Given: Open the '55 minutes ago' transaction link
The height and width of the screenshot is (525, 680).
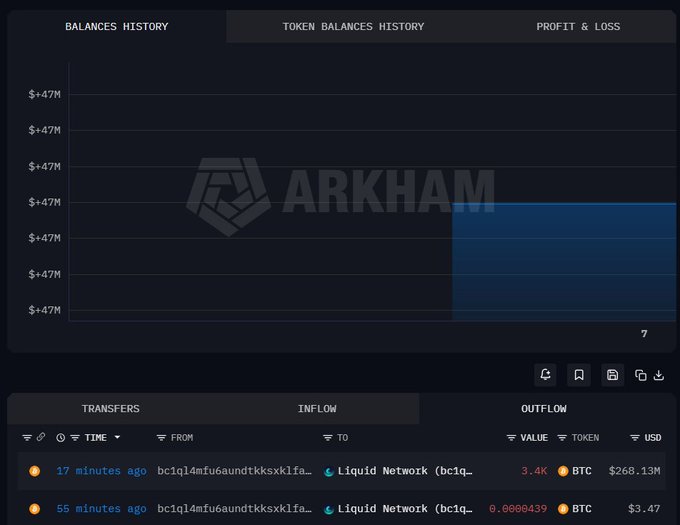Looking at the screenshot, I should click(x=101, y=509).
